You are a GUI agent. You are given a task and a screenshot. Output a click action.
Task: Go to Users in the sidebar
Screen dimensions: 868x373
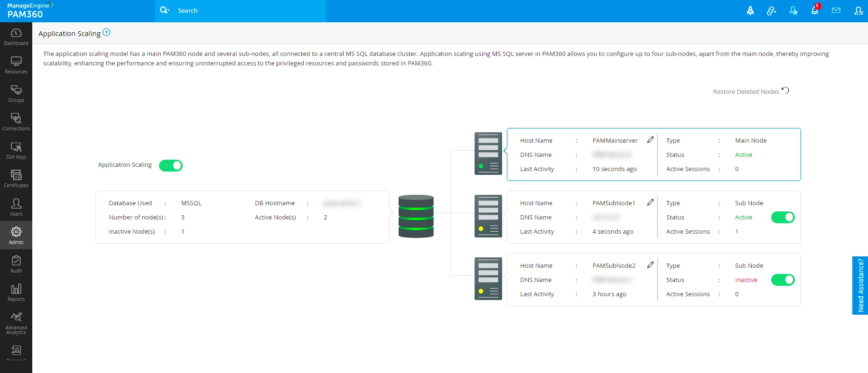tap(16, 207)
